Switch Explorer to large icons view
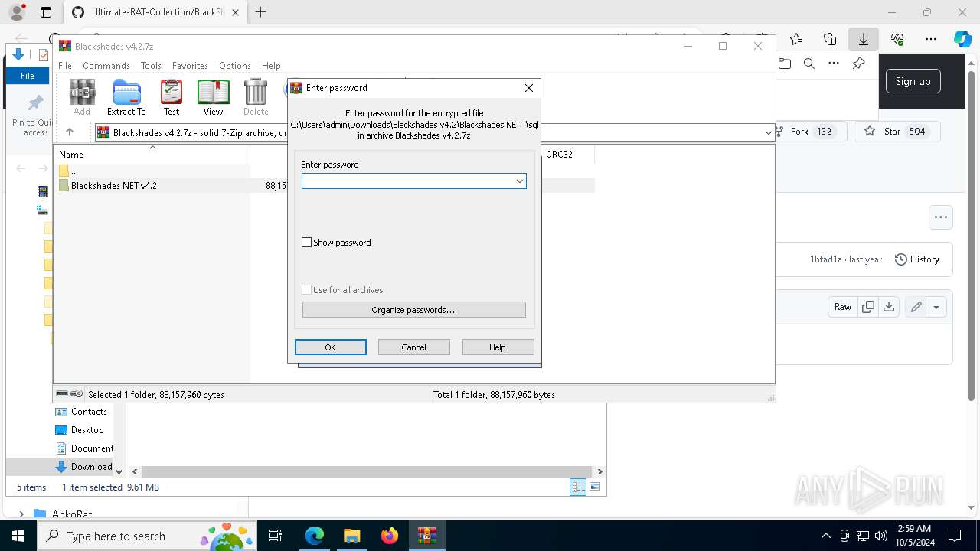The image size is (980, 551). [595, 487]
